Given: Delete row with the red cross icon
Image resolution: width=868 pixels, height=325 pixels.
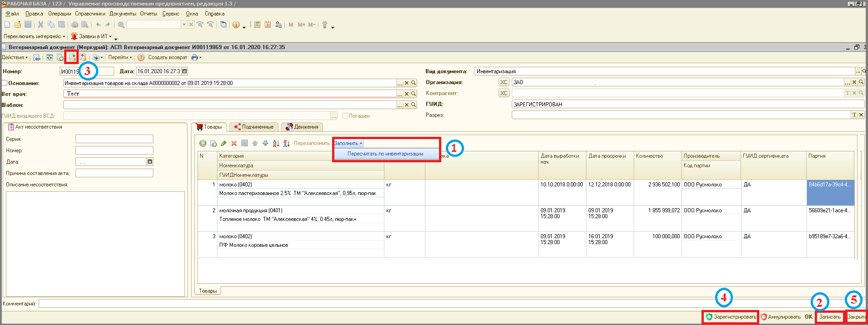Looking at the screenshot, I should coord(234,143).
